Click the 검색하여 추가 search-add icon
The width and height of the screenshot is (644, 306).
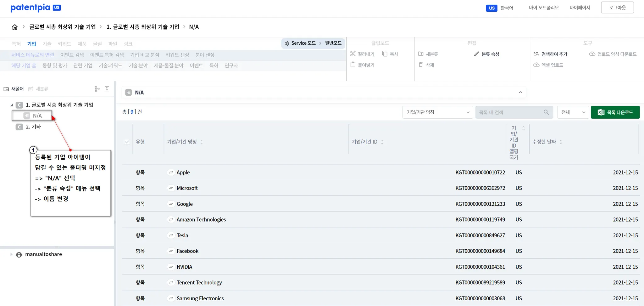[x=536, y=54]
